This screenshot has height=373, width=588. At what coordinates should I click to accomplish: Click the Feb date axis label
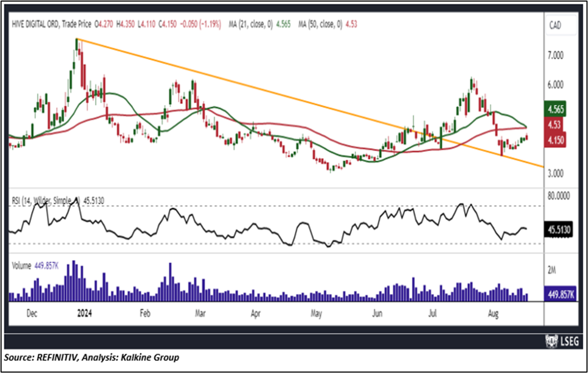[x=145, y=313]
